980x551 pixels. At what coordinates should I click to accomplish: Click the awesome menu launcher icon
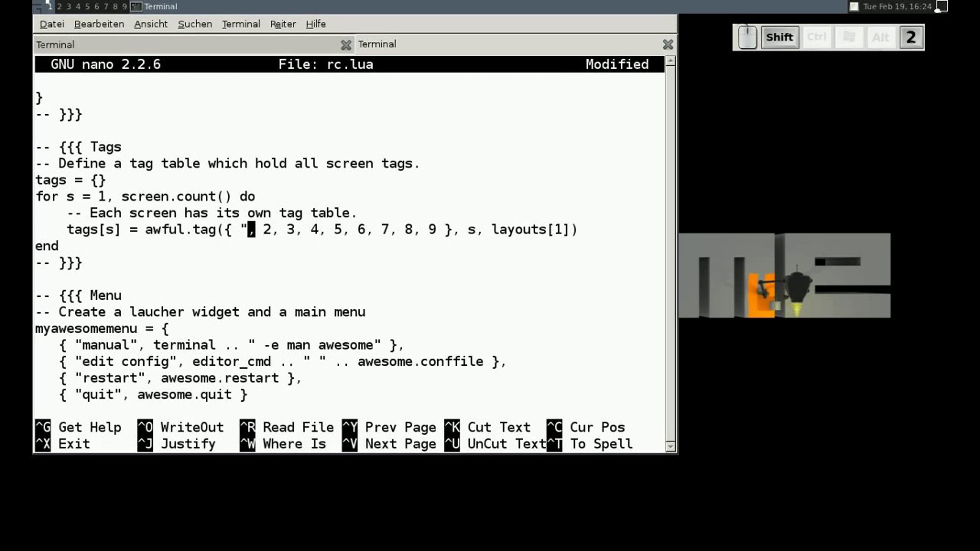click(38, 7)
